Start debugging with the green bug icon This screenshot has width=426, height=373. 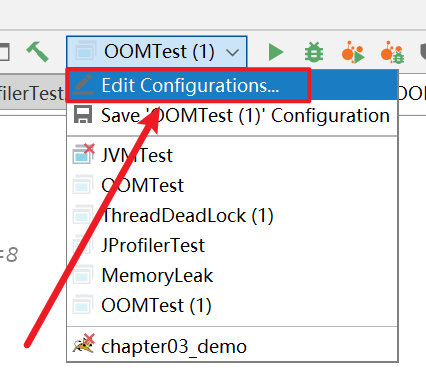point(314,52)
